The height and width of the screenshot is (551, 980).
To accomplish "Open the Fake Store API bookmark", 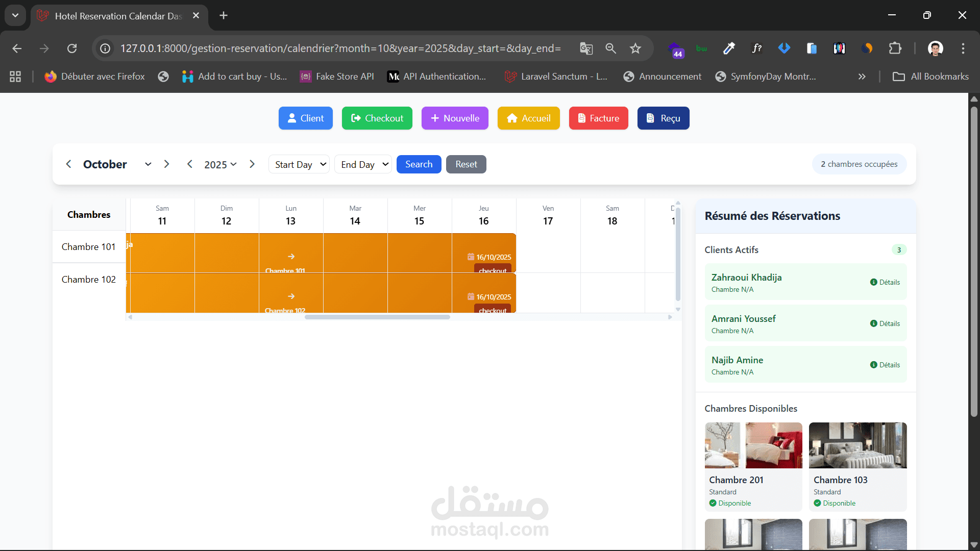I will [x=337, y=77].
